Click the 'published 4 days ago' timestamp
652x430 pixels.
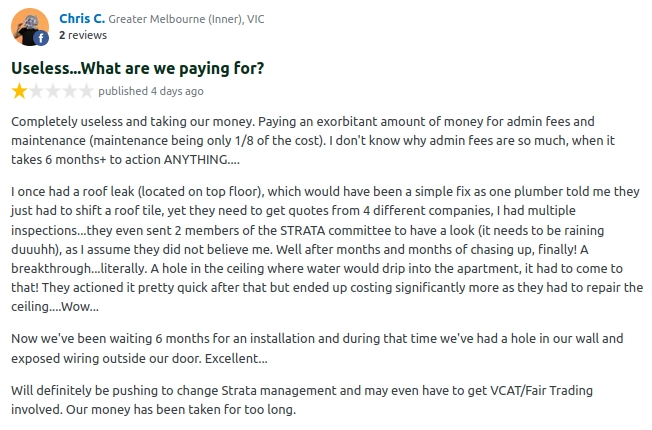tap(151, 91)
